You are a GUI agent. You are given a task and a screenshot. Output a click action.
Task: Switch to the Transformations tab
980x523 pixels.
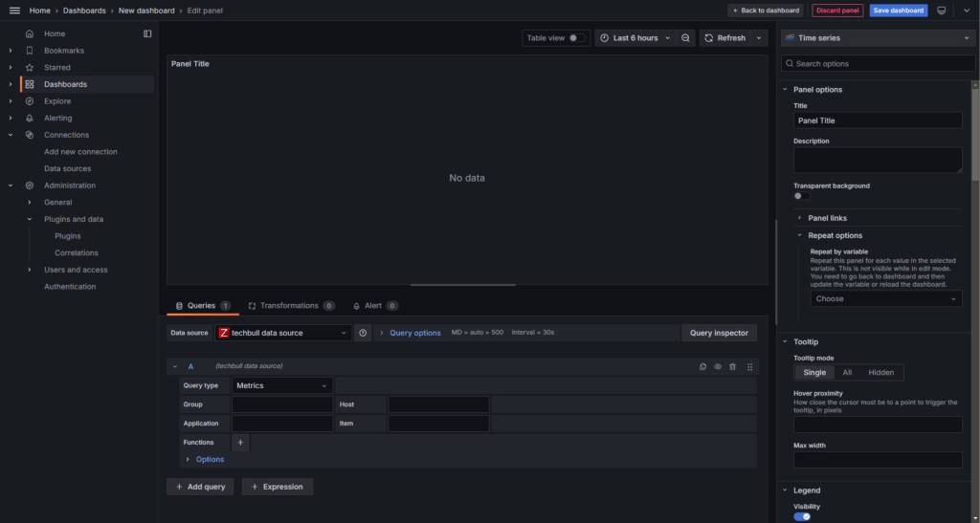pos(289,306)
